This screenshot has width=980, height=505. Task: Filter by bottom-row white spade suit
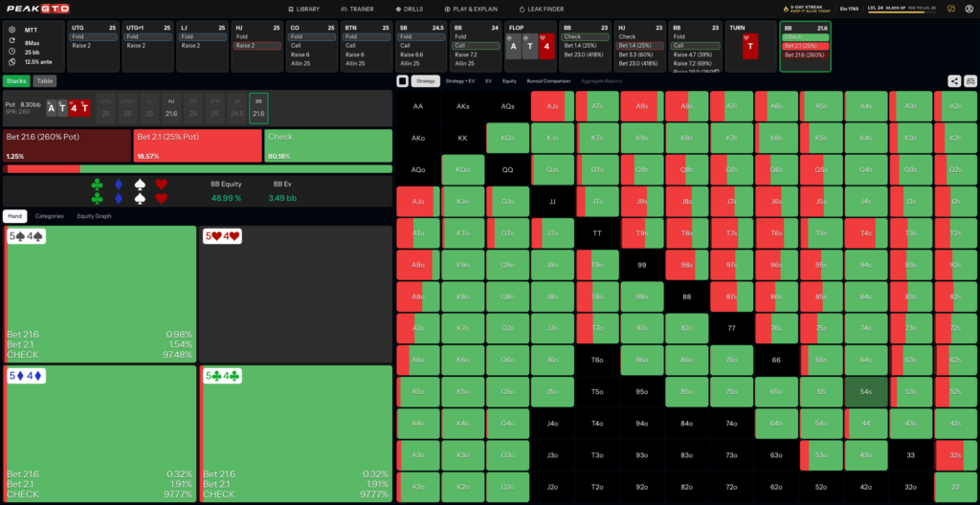click(x=140, y=198)
